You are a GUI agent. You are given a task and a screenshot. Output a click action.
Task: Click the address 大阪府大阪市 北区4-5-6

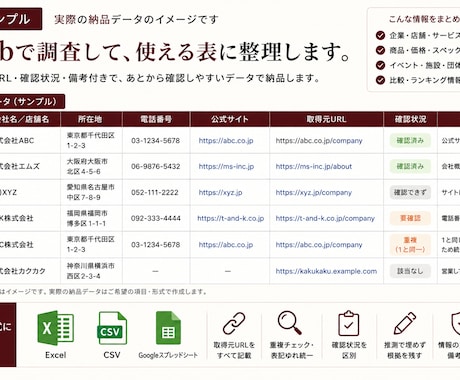click(x=87, y=166)
